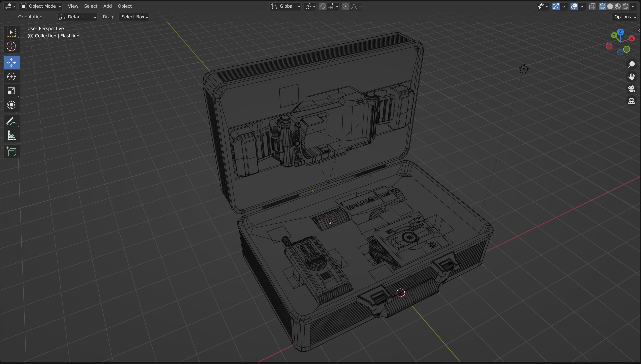Select the Scale tool
This screenshot has height=364, width=641.
coord(12,91)
